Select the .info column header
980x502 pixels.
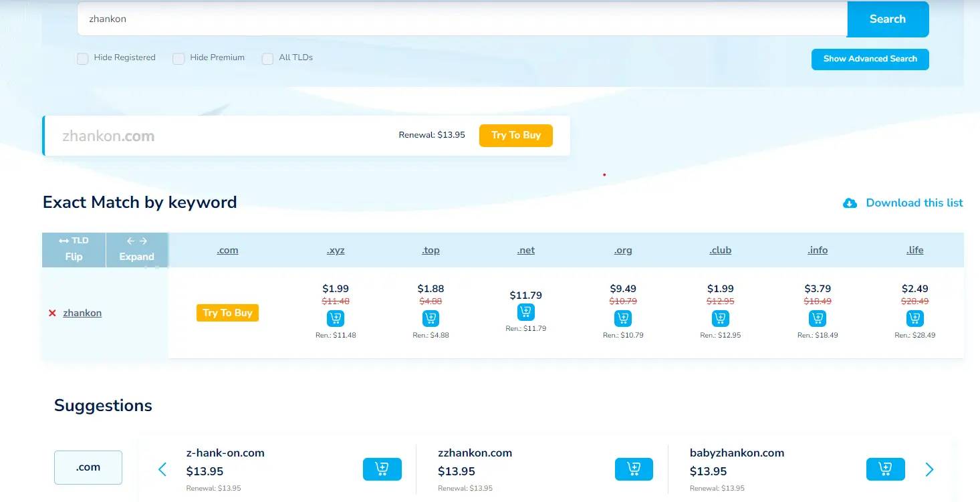pyautogui.click(x=818, y=250)
